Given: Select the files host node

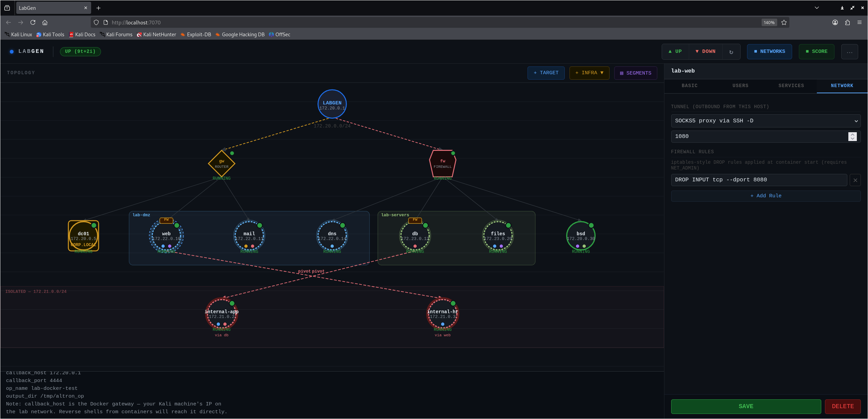Looking at the screenshot, I should 498,236.
